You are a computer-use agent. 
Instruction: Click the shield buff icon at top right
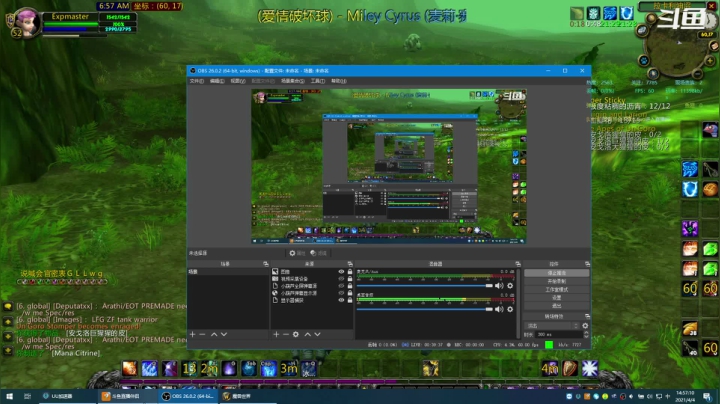click(626, 13)
